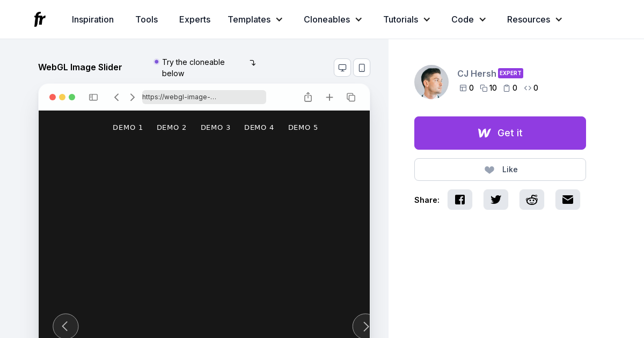
Task: Open CJ Hersh's profile photo
Action: click(x=431, y=82)
